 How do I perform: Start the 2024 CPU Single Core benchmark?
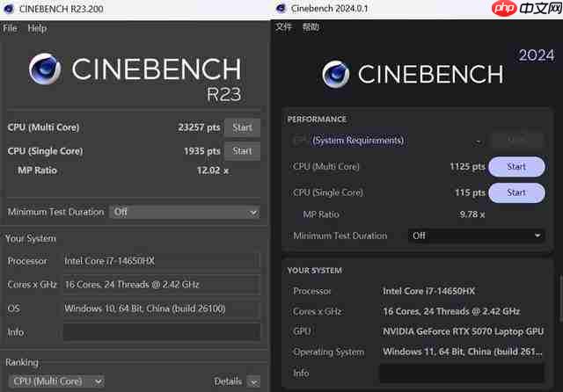tap(515, 192)
